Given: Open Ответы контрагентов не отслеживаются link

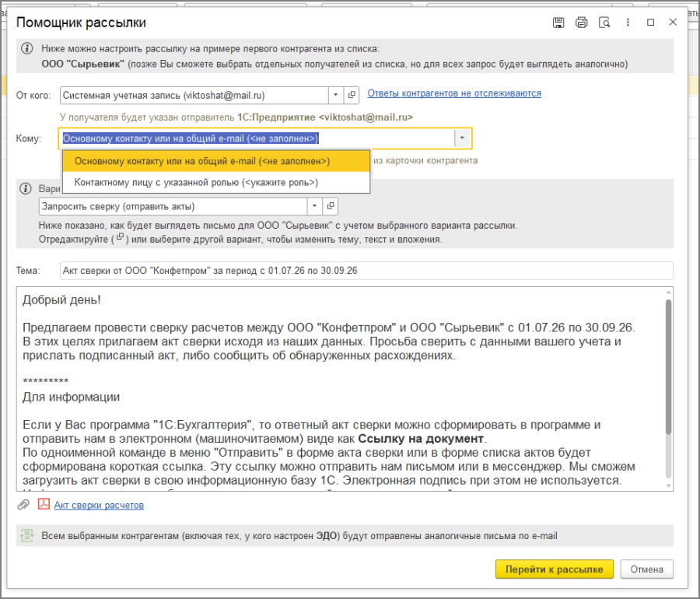Looking at the screenshot, I should (x=454, y=93).
